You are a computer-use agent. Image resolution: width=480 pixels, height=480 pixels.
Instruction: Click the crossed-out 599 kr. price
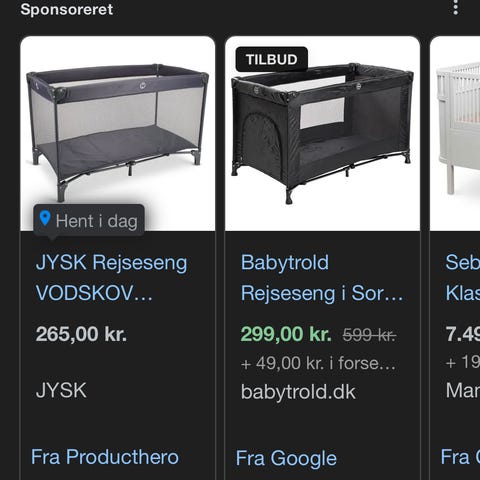tap(369, 334)
